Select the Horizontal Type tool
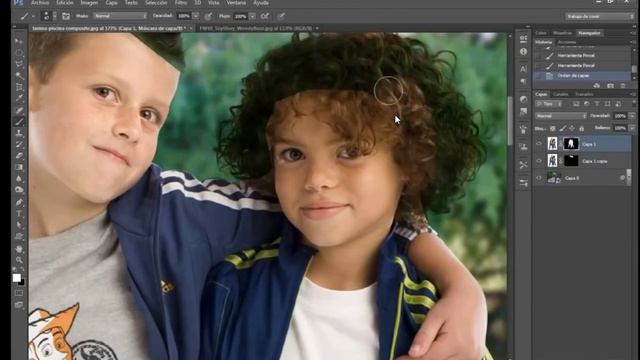 click(19, 213)
